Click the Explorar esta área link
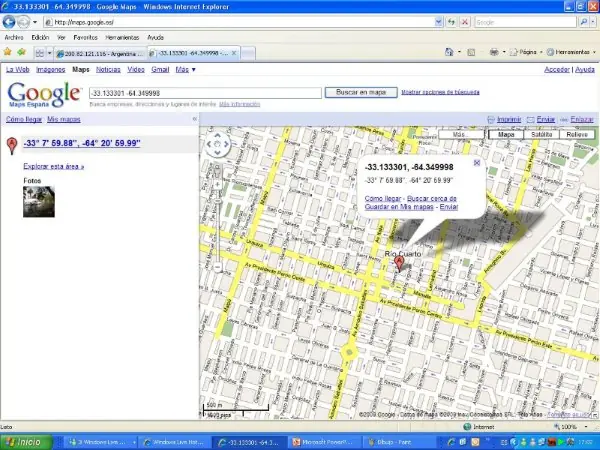This screenshot has width=600, height=450. (54, 167)
